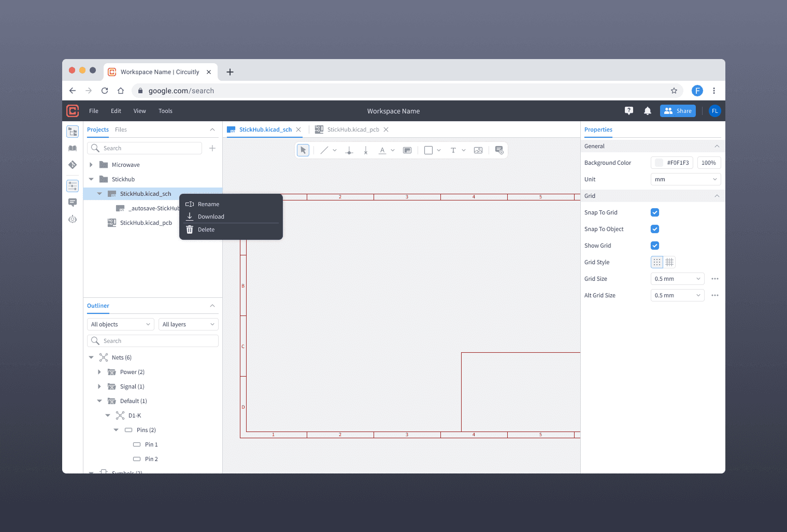Image resolution: width=787 pixels, height=532 pixels.
Task: Disable Snap To Object checkbox
Action: pos(655,229)
